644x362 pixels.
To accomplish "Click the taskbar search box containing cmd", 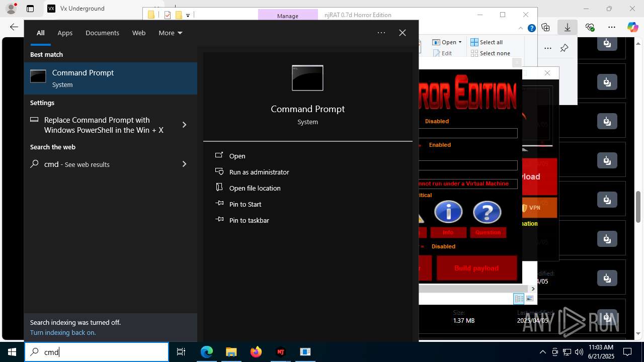I will tap(97, 352).
